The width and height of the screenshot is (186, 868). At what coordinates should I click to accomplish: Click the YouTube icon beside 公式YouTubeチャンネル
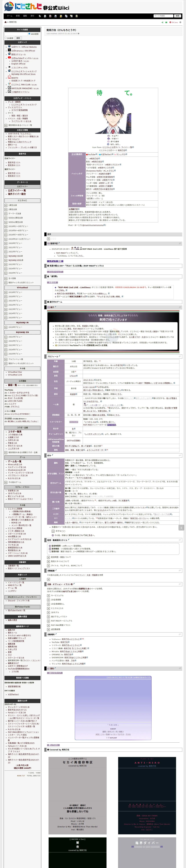tap(9, 58)
